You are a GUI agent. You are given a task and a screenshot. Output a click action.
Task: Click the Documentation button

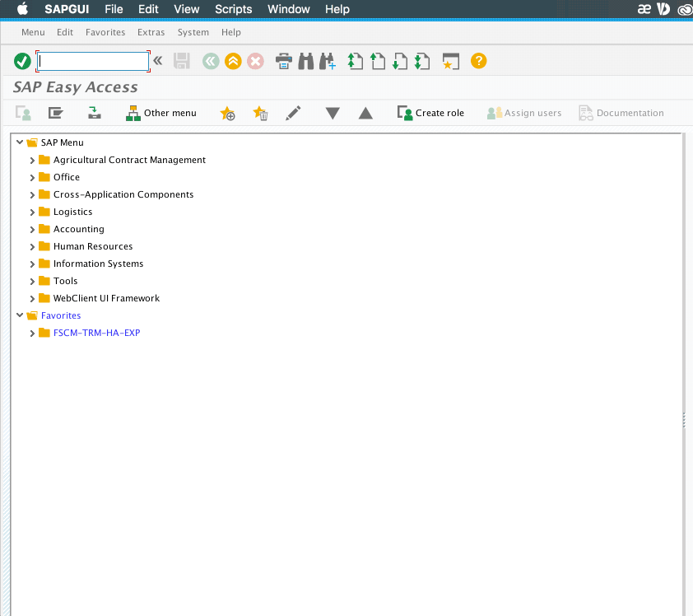pyautogui.click(x=621, y=113)
